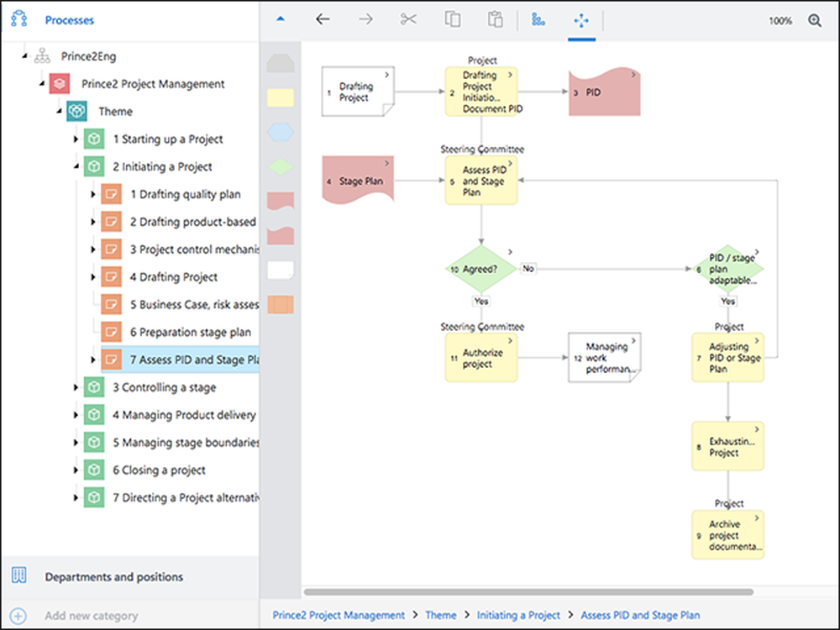Click the 100% zoom level value
840x630 pixels.
780,21
